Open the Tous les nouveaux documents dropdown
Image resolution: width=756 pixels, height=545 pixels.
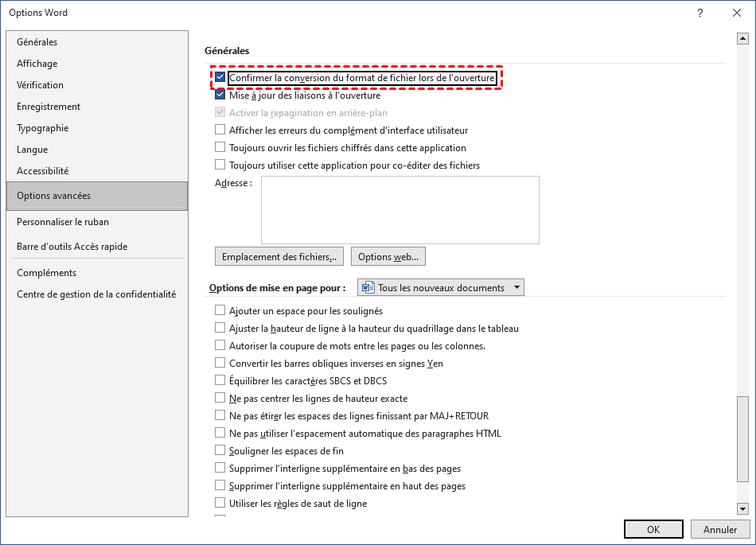click(x=440, y=287)
